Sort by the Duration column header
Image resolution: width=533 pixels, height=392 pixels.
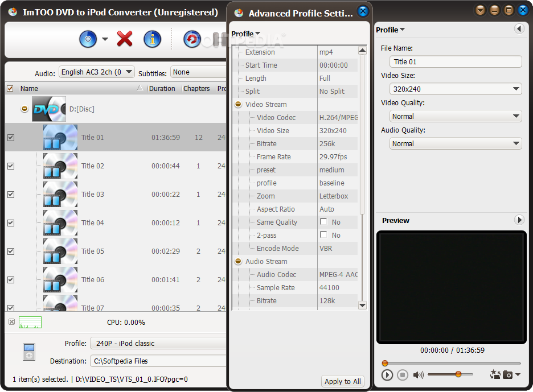tap(164, 89)
